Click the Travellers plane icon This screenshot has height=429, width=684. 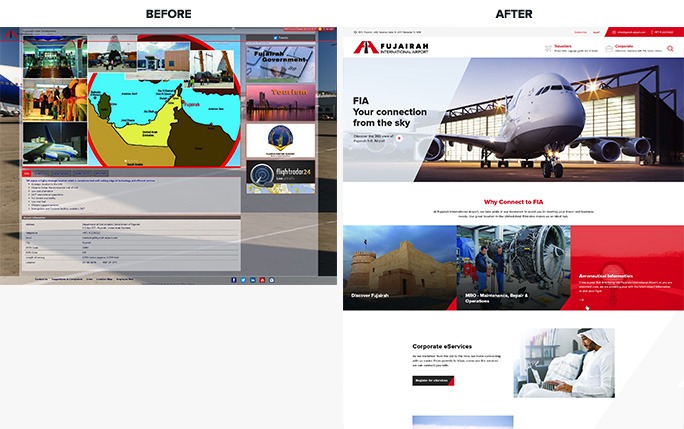pos(546,47)
